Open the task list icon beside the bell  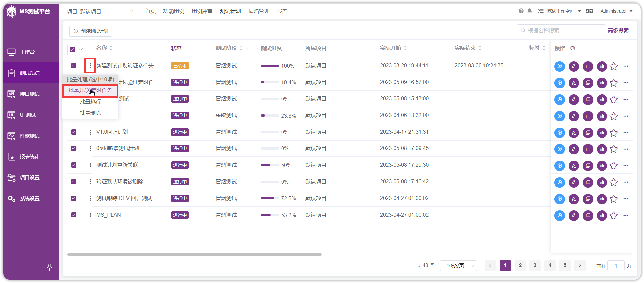click(541, 11)
